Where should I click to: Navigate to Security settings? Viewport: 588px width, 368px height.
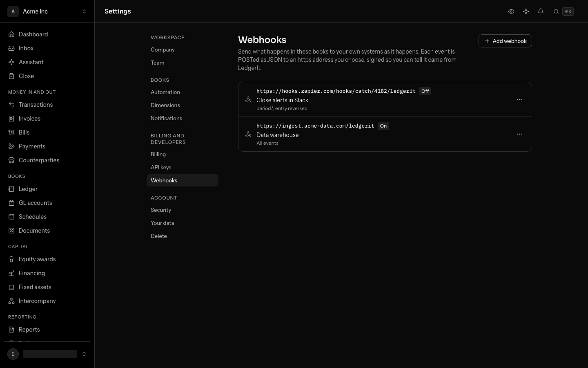coord(183,210)
